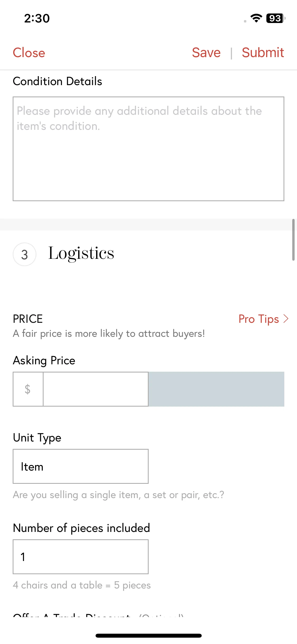This screenshot has width=297, height=644.
Task: Edit the Number of pieces included field
Action: [x=81, y=557]
